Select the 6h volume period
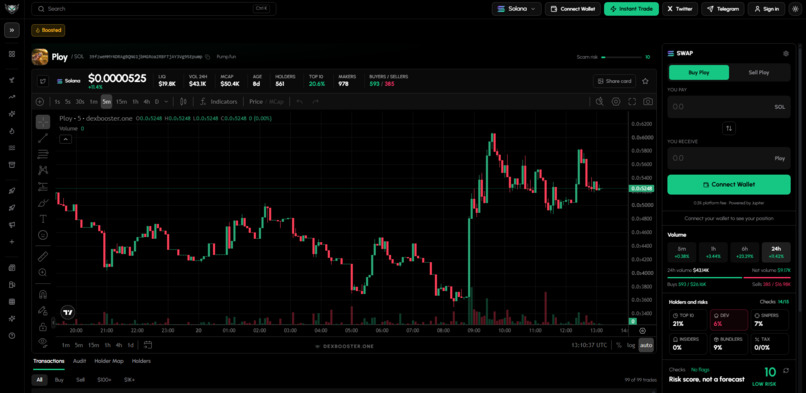 744,252
